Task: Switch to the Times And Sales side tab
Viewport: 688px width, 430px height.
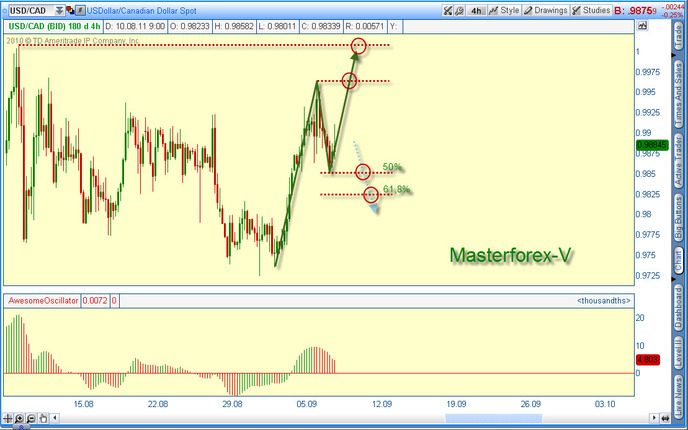Action: pyautogui.click(x=678, y=95)
